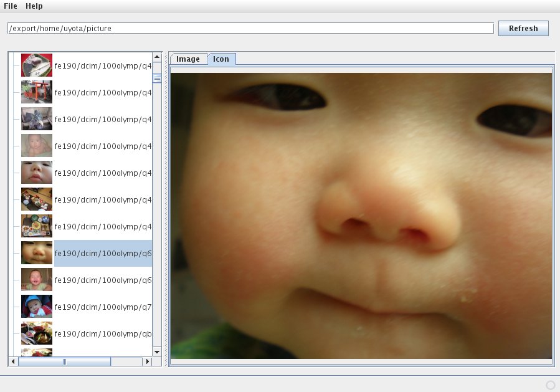This screenshot has width=560, height=392.
Task: Click the red shrine gate thumbnail
Action: [x=37, y=92]
